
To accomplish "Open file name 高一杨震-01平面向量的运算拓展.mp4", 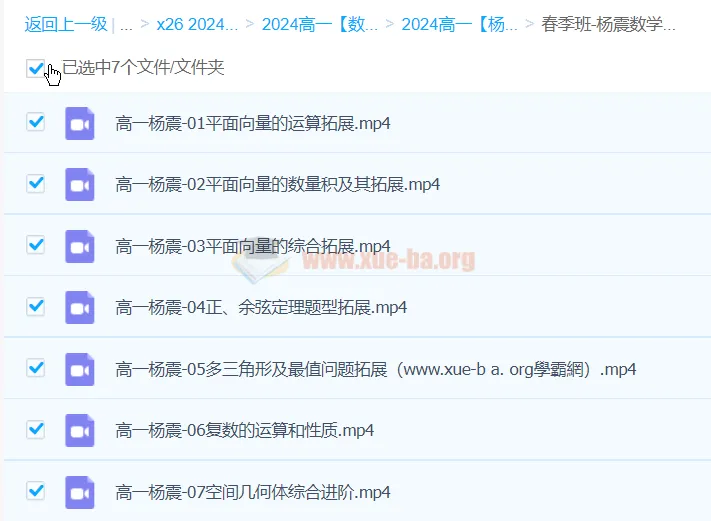I will pos(253,124).
